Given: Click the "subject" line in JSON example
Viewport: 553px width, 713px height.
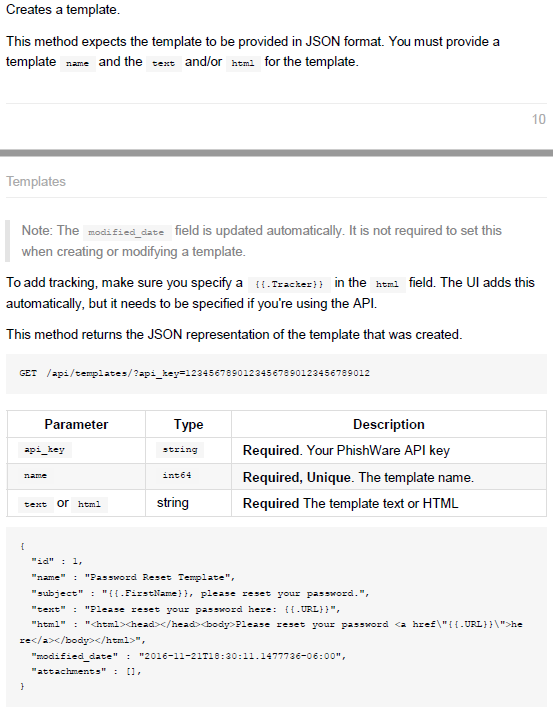Looking at the screenshot, I should coord(200,593).
